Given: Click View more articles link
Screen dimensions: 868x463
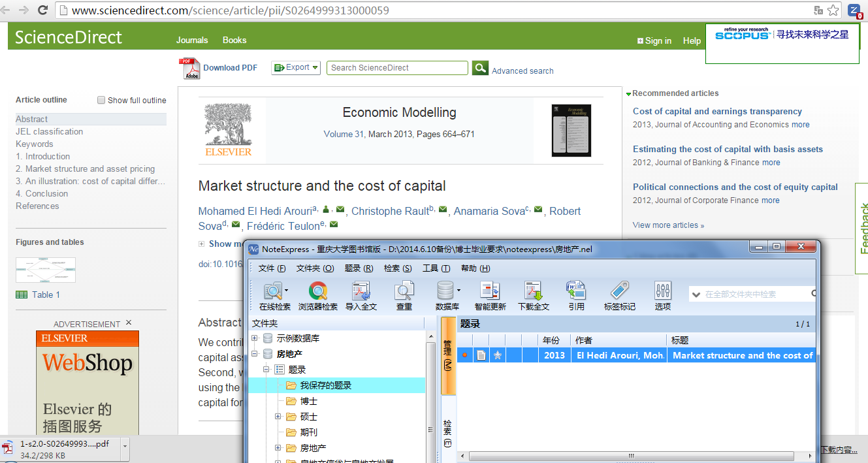Looking at the screenshot, I should (x=668, y=225).
